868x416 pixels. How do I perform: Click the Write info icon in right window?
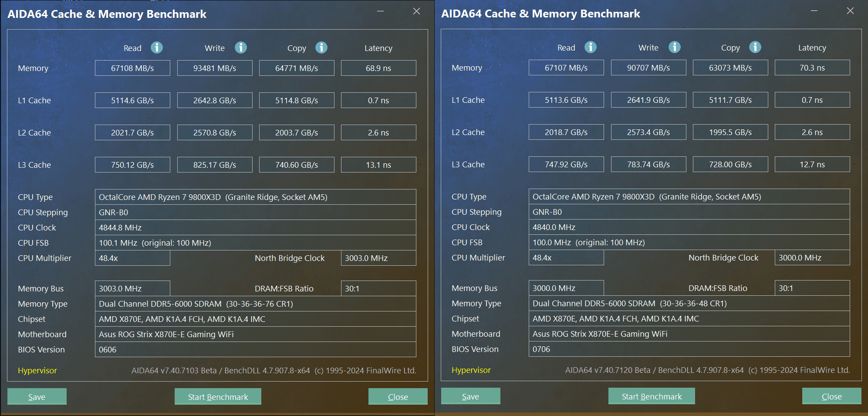point(675,47)
